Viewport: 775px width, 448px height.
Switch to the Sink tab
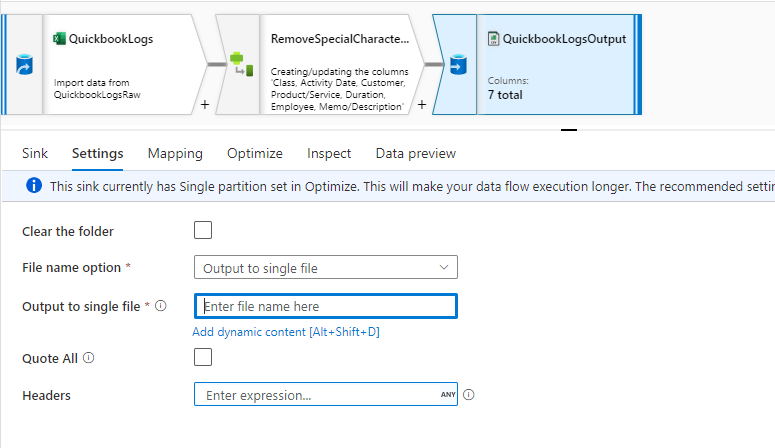[x=35, y=153]
